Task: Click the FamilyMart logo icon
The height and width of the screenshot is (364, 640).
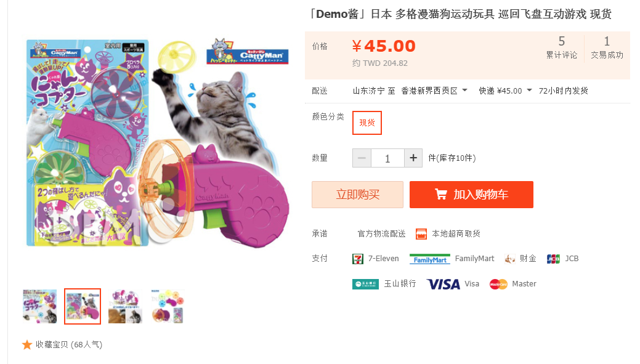Action: [430, 259]
